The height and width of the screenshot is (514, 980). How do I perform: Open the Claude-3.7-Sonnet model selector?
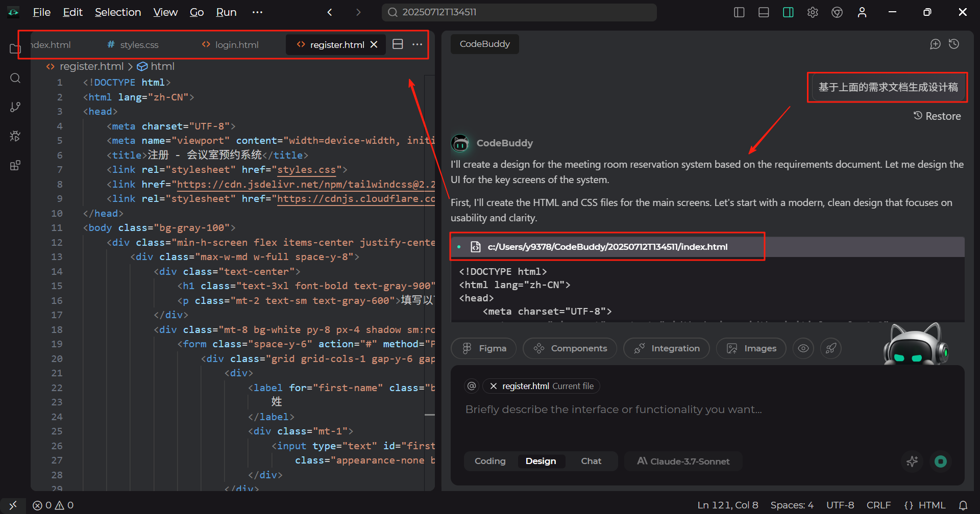(x=683, y=461)
